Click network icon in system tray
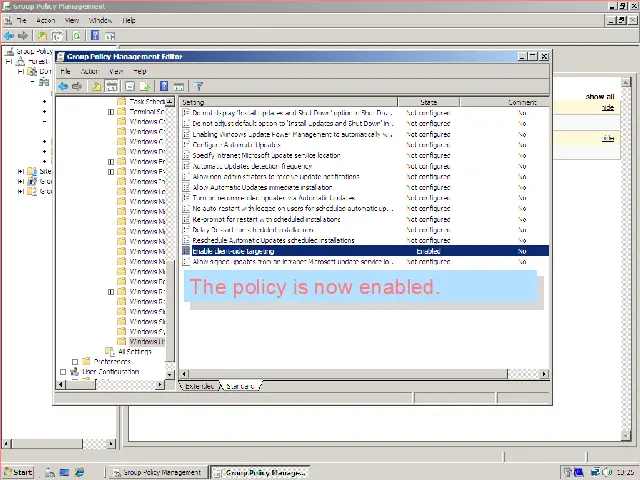This screenshot has width=640, height=480. (596, 472)
